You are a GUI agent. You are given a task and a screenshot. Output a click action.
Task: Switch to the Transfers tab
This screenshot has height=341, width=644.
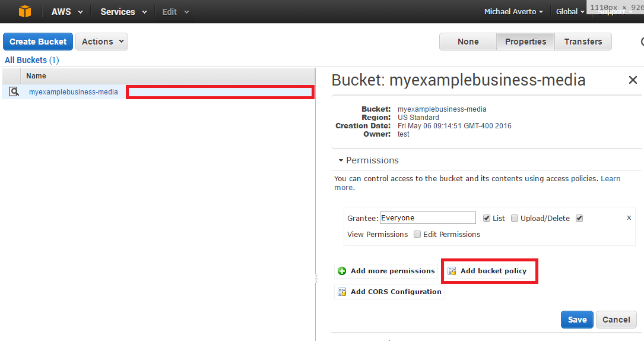tap(583, 42)
